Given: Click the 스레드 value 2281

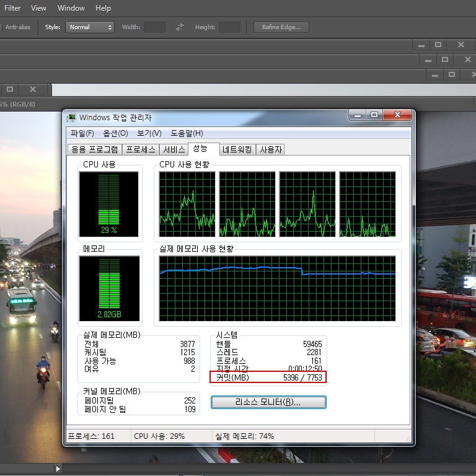Looking at the screenshot, I should [314, 352].
